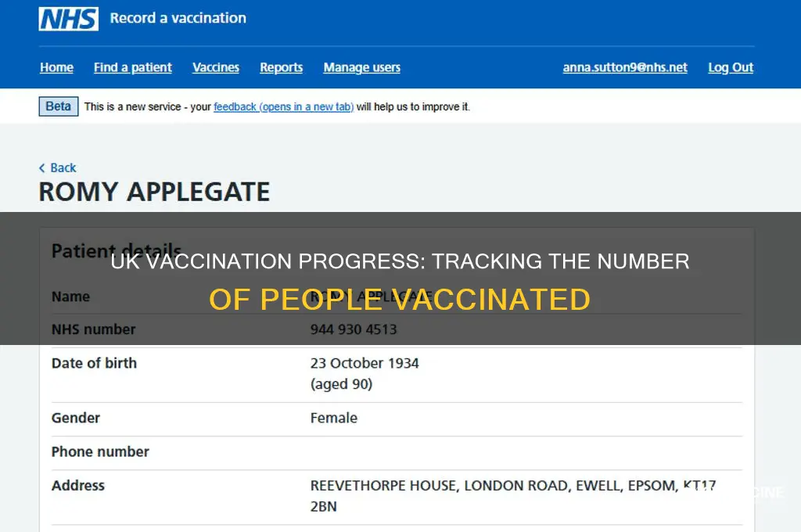Viewport: 801px width, 532px height.
Task: Click the Record a vaccination service title
Action: [x=178, y=19]
